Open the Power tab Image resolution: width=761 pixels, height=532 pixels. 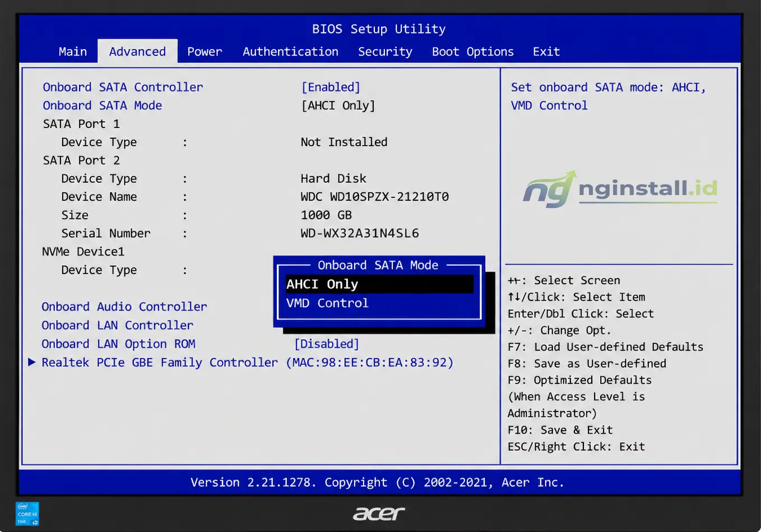[x=205, y=52]
